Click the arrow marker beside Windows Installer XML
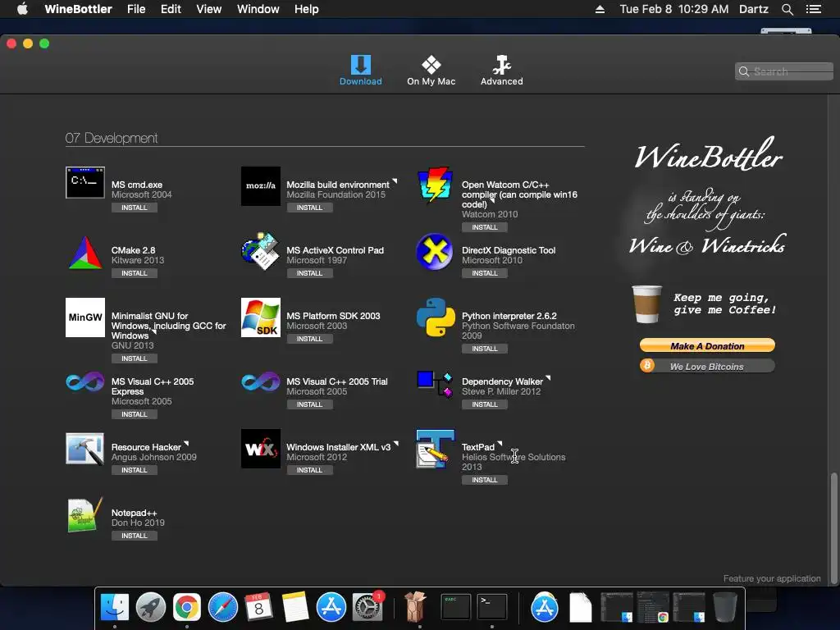Screen dimensions: 840x630 point(396,444)
